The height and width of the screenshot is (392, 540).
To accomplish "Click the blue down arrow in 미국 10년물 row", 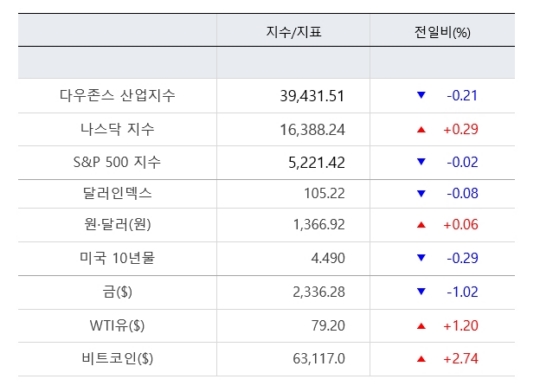I will coord(421,258).
